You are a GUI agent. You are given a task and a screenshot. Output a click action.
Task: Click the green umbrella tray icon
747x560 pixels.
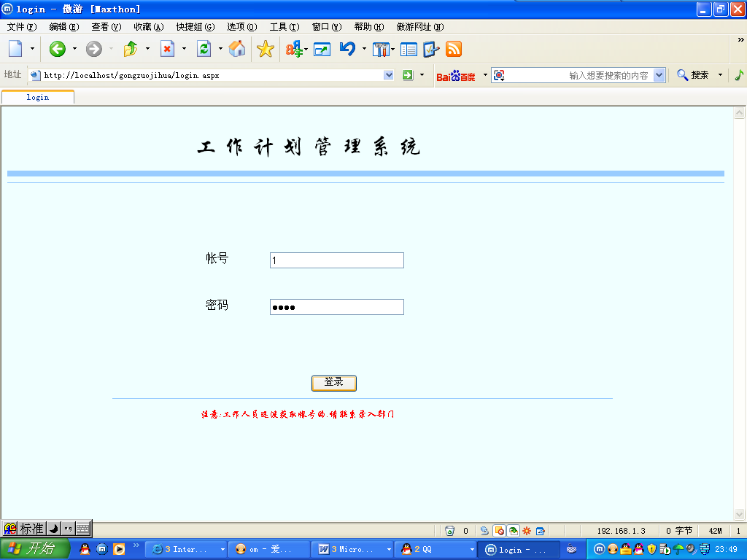678,550
